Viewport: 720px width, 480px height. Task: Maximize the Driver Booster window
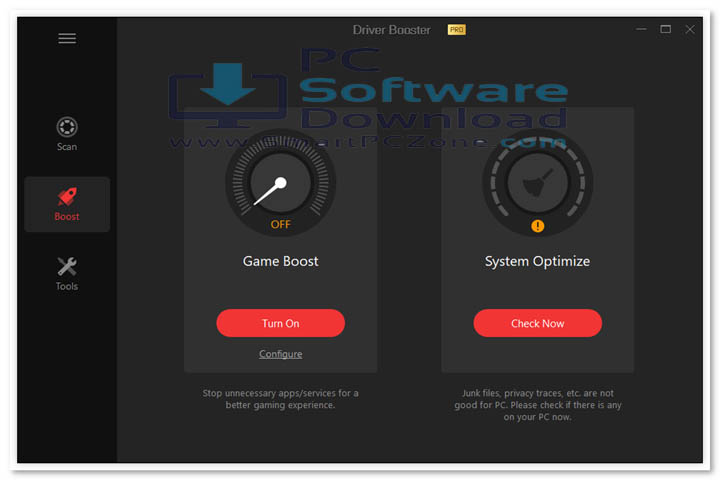point(665,29)
